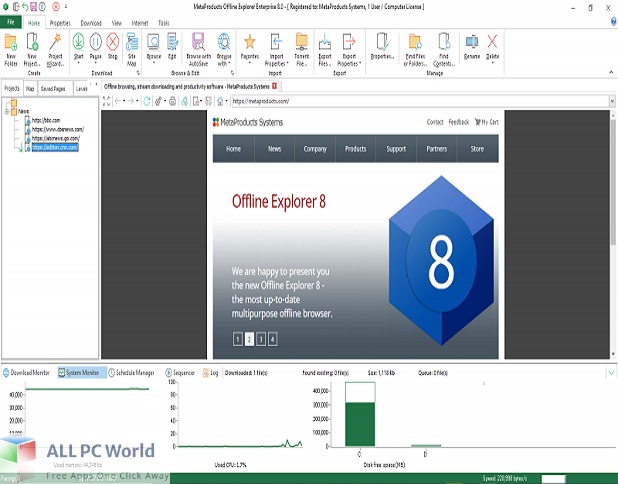Rename the selected project
618x484 pixels.
pos(472,47)
